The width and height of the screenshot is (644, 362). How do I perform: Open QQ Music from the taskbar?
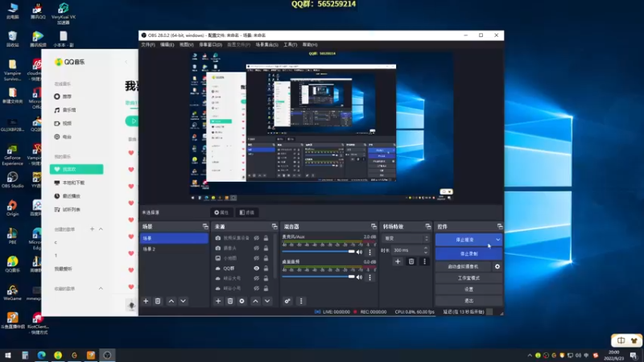[58, 355]
